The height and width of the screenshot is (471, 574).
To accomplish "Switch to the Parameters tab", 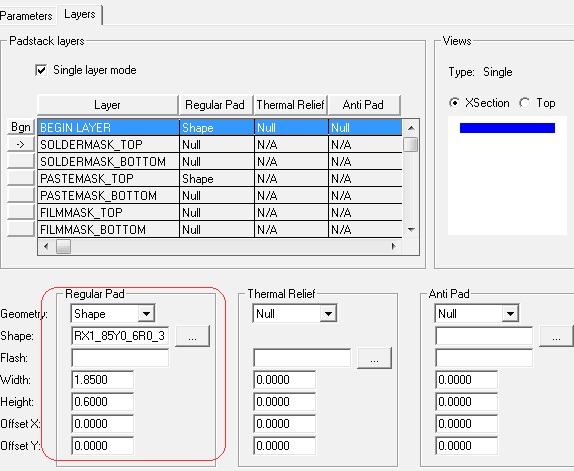I will click(x=26, y=16).
